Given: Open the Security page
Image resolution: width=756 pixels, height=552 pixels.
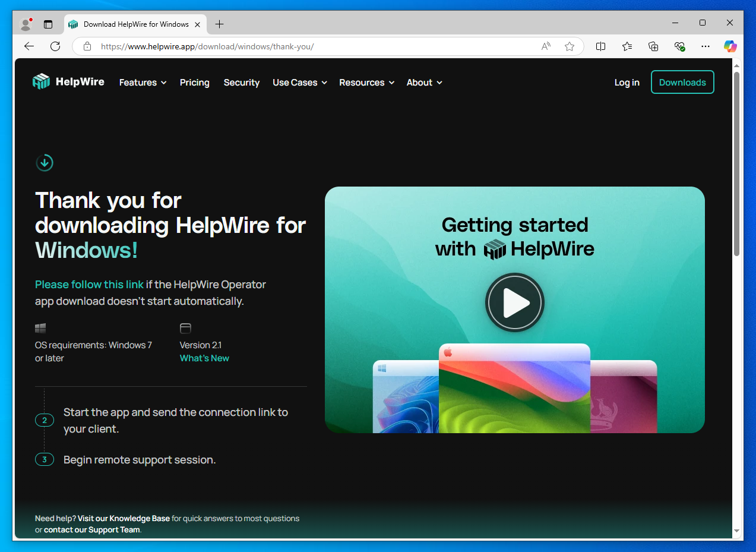Looking at the screenshot, I should [242, 83].
